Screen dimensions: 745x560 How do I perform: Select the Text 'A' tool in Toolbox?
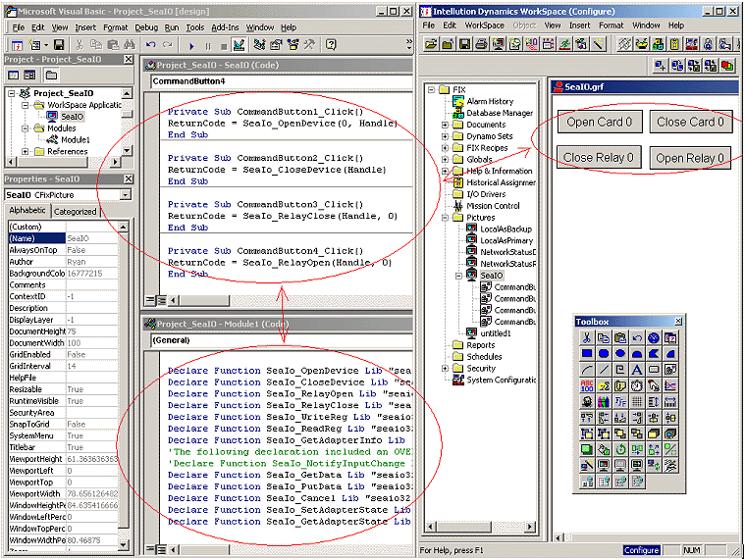pyautogui.click(x=637, y=370)
